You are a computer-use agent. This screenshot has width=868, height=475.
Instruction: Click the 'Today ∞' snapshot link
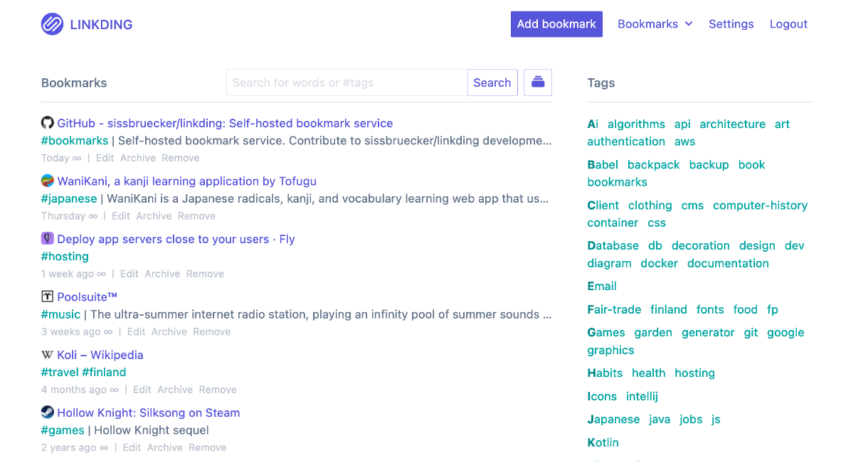[x=61, y=158]
